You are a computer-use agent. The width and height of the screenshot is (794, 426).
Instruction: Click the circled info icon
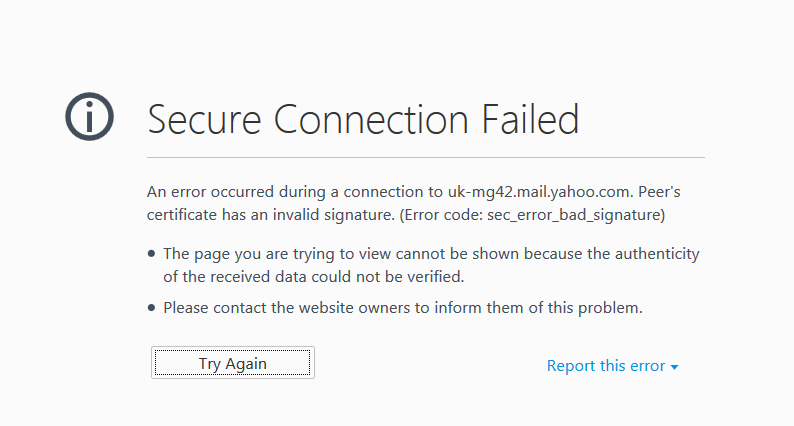89,117
